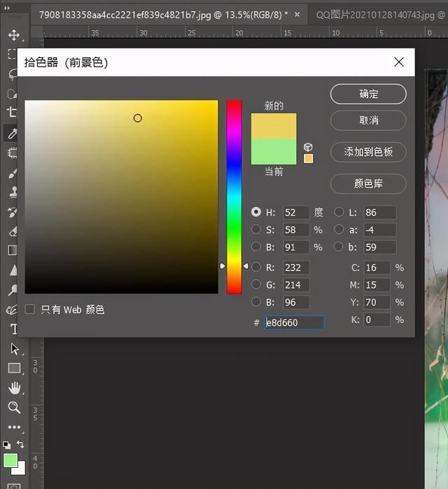Open the Edit Toolbar three-dots menu
Screen dimensions: 448x489
(14, 427)
